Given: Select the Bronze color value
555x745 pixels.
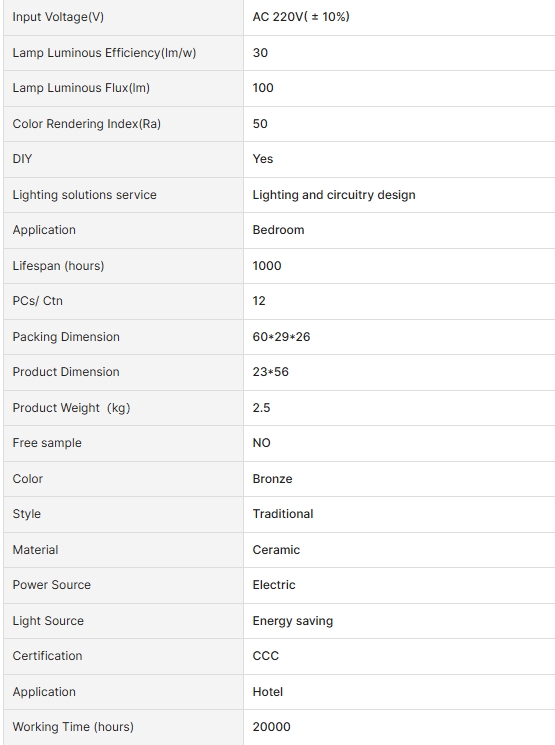Looking at the screenshot, I should click(x=272, y=479).
